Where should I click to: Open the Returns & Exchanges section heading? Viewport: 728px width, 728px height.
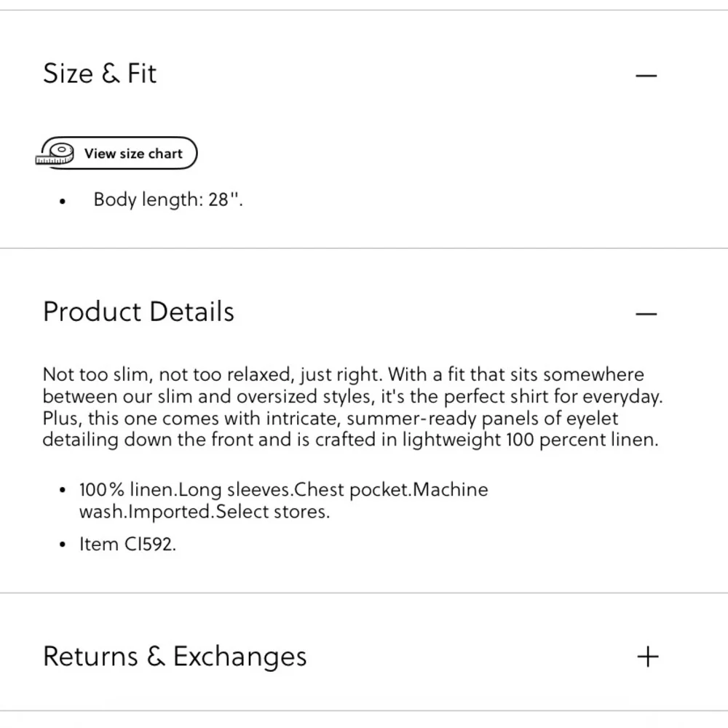click(x=175, y=656)
